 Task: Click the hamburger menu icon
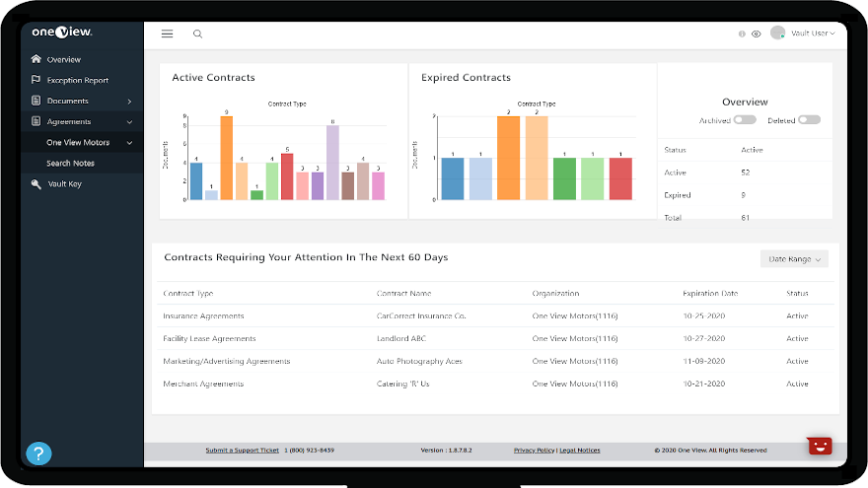click(x=167, y=34)
